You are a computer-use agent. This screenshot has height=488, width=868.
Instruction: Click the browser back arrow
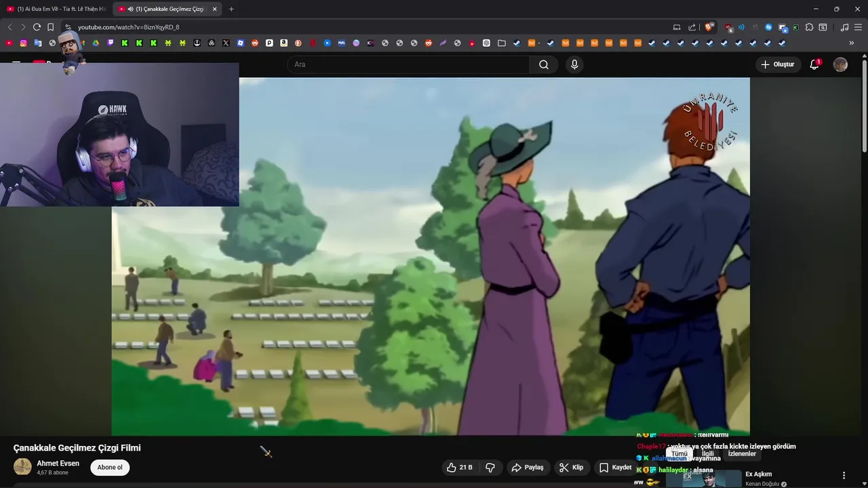point(9,27)
